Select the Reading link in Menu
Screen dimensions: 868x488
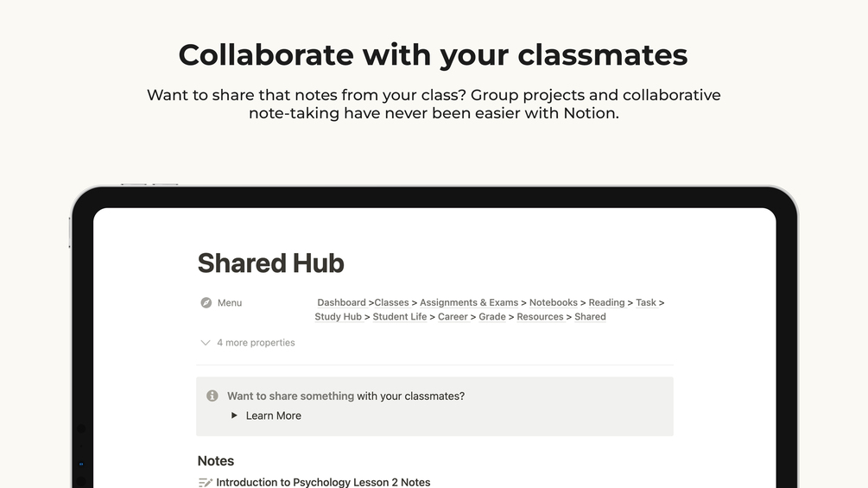click(x=606, y=303)
